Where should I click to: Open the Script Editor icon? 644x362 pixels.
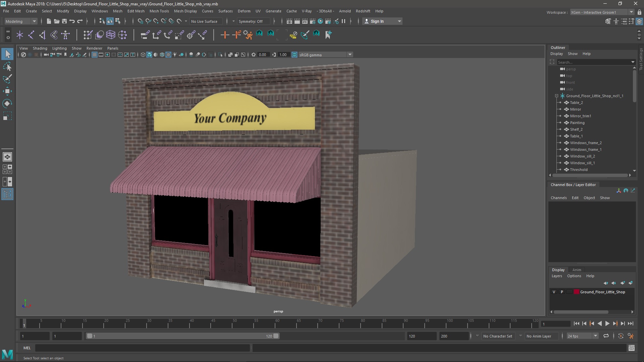pos(632,348)
